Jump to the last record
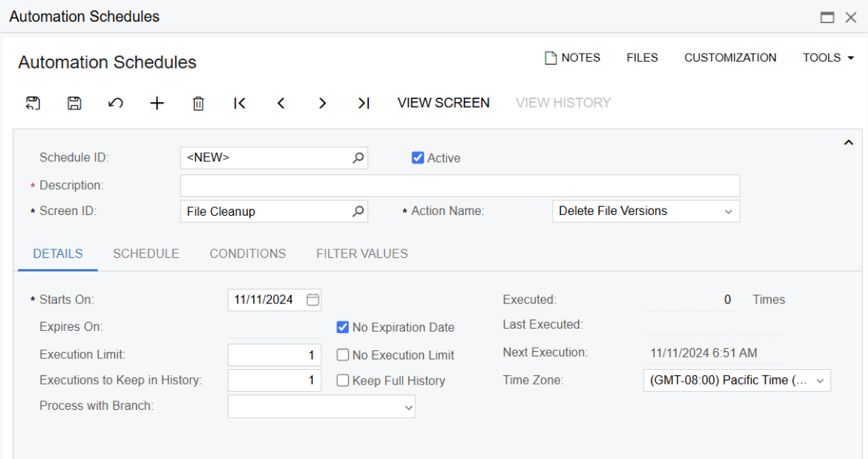The height and width of the screenshot is (459, 868). pyautogui.click(x=364, y=104)
